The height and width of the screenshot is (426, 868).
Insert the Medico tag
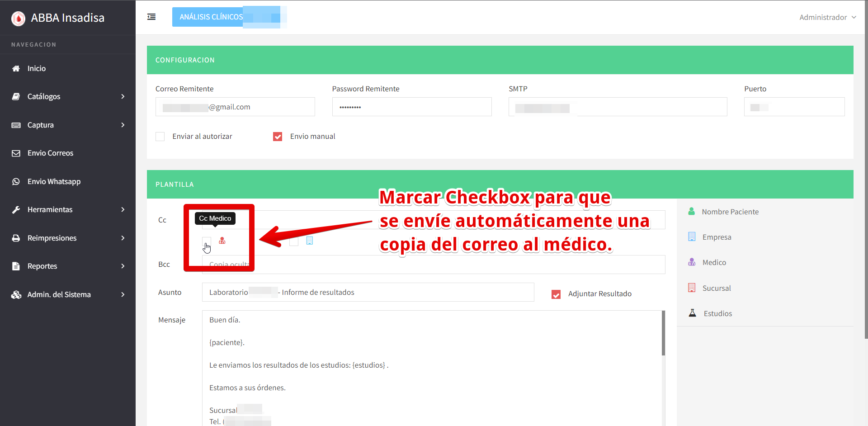click(714, 262)
